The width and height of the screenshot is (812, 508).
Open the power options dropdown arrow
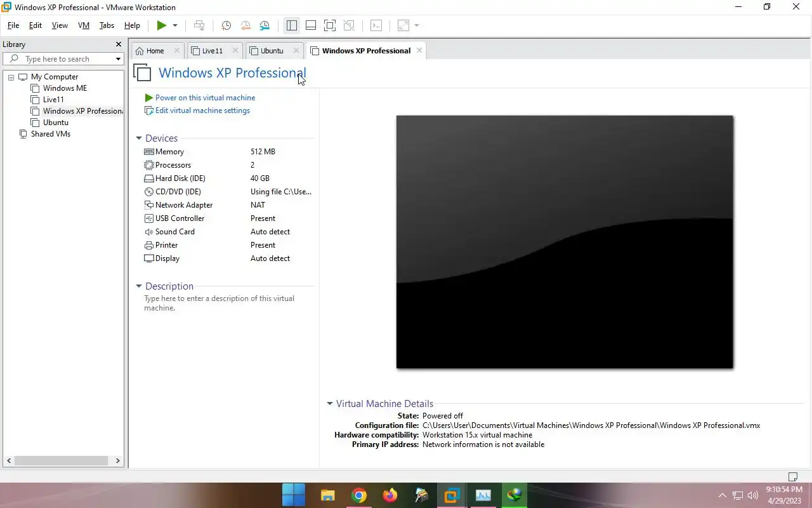tap(175, 25)
